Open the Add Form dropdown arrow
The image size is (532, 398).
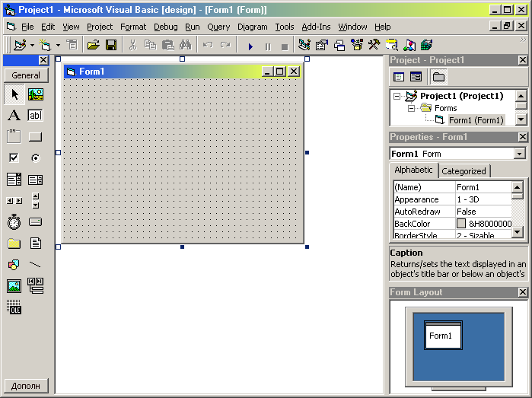58,45
